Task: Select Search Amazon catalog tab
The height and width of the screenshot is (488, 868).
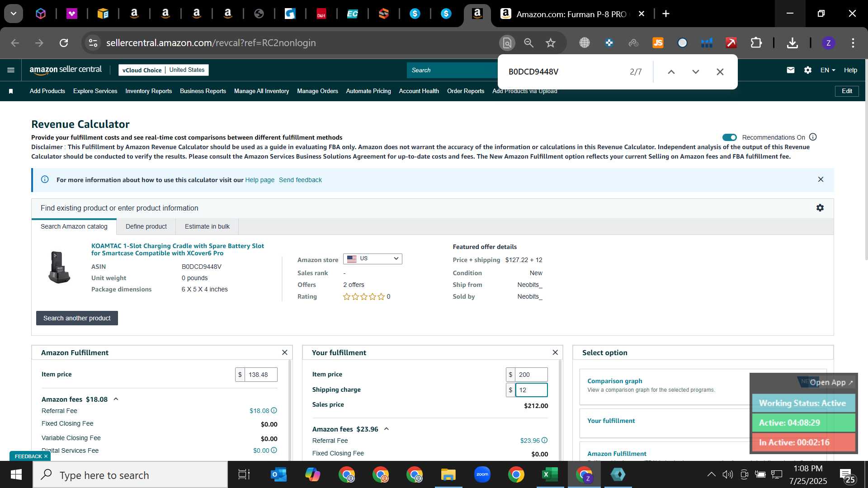Action: [x=74, y=226]
